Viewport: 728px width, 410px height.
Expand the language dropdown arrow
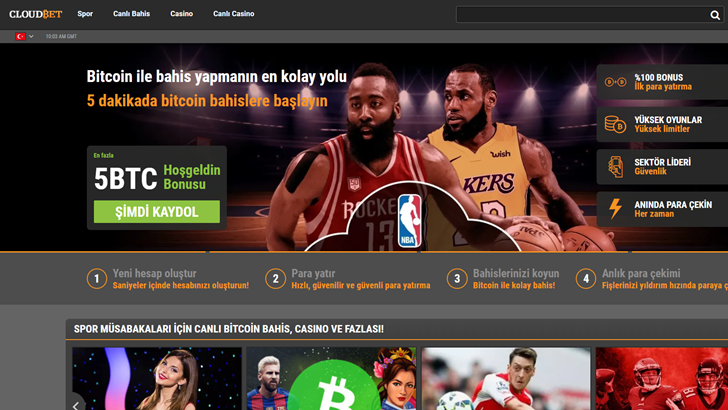point(31,36)
